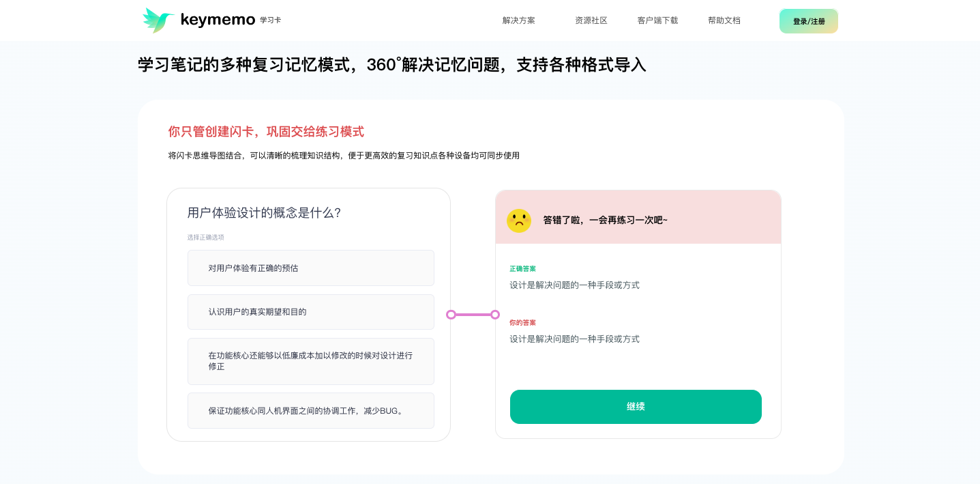Click the 正确答案 green label

[x=522, y=268]
